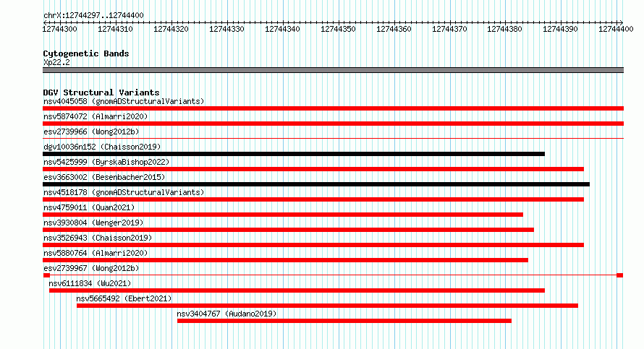The width and height of the screenshot is (644, 349).
Task: Click ruler position 12744300
Action: pyautogui.click(x=59, y=29)
